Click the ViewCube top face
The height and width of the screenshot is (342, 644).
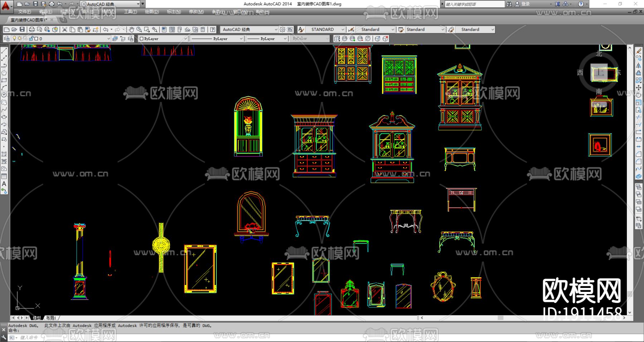pyautogui.click(x=599, y=73)
